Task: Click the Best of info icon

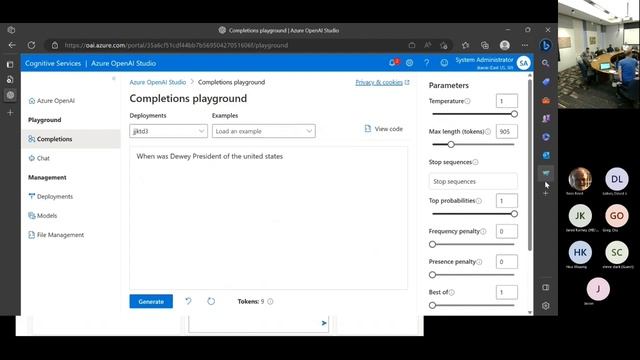Action: (452, 292)
